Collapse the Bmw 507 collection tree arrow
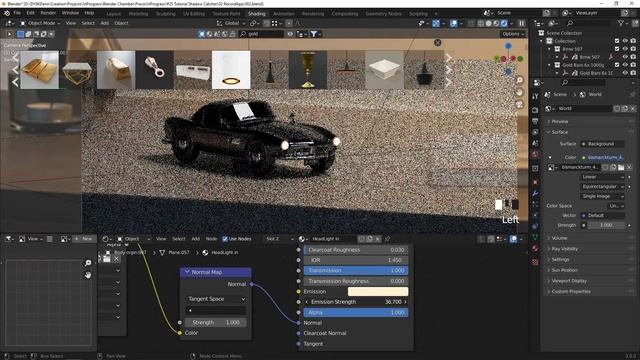This screenshot has height=360, width=640. click(x=549, y=49)
